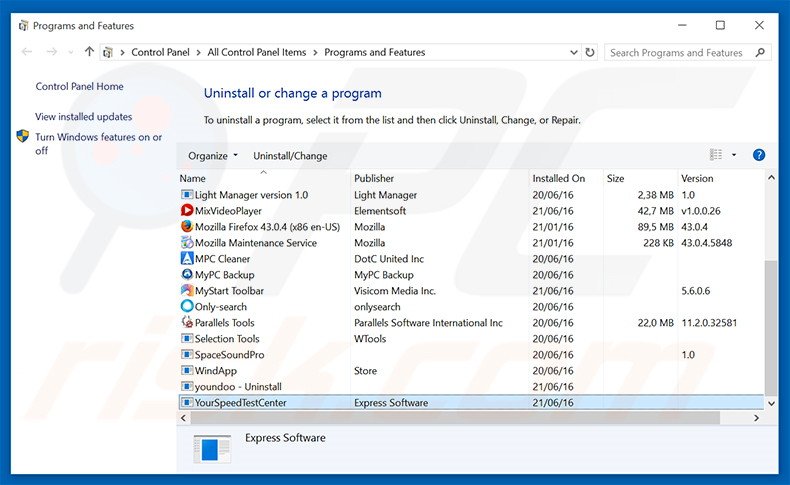Screen dimensions: 790x485
Task: Open Control Panel Home link
Action: point(79,86)
